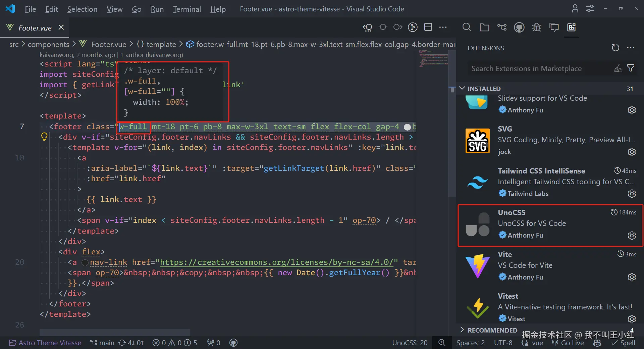Viewport: 644px width, 349px height.
Task: Open the Copilot status icon
Action: click(597, 343)
